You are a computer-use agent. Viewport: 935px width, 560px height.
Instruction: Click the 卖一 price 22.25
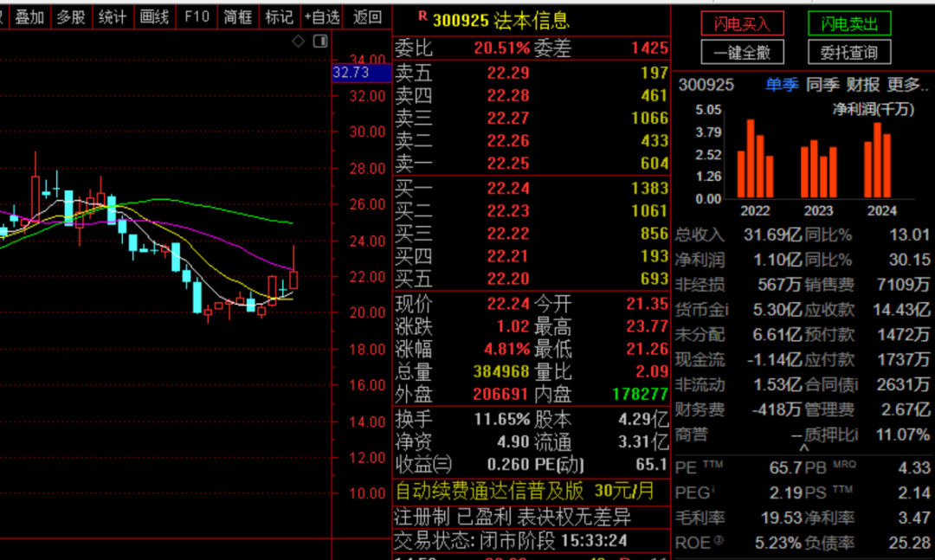[x=508, y=164]
